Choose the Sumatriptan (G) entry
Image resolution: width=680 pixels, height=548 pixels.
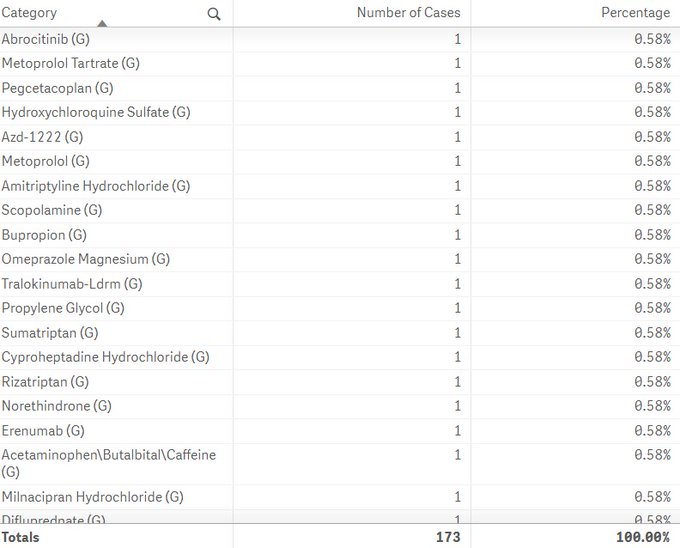(x=50, y=333)
